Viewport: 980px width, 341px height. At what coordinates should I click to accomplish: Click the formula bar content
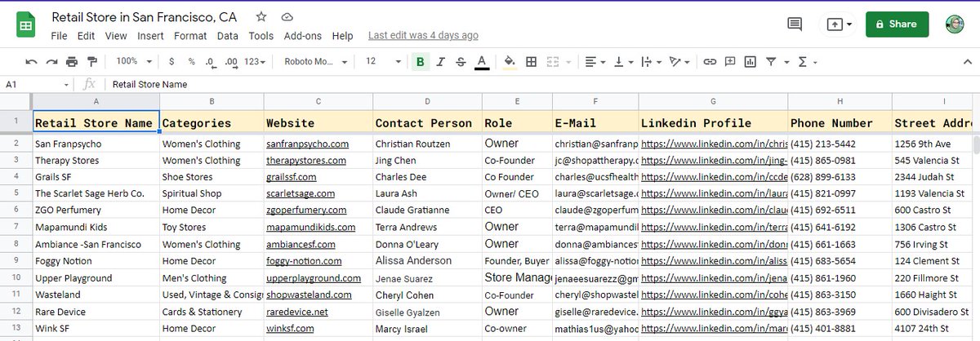click(150, 84)
